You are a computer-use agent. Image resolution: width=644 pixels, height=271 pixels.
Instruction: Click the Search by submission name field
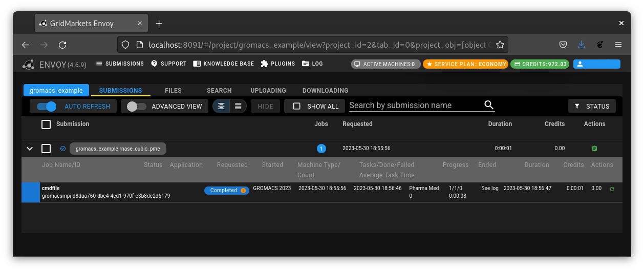[415, 106]
